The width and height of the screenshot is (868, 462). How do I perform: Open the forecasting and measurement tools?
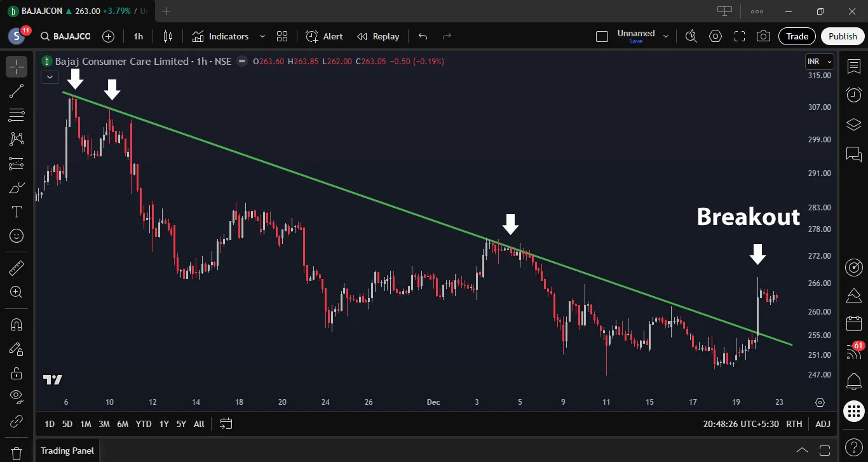(17, 163)
